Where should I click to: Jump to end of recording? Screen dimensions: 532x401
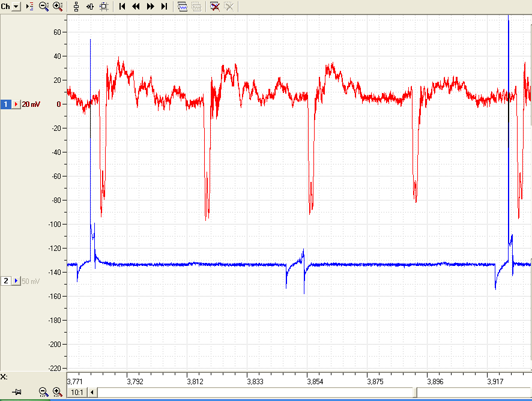tap(164, 7)
